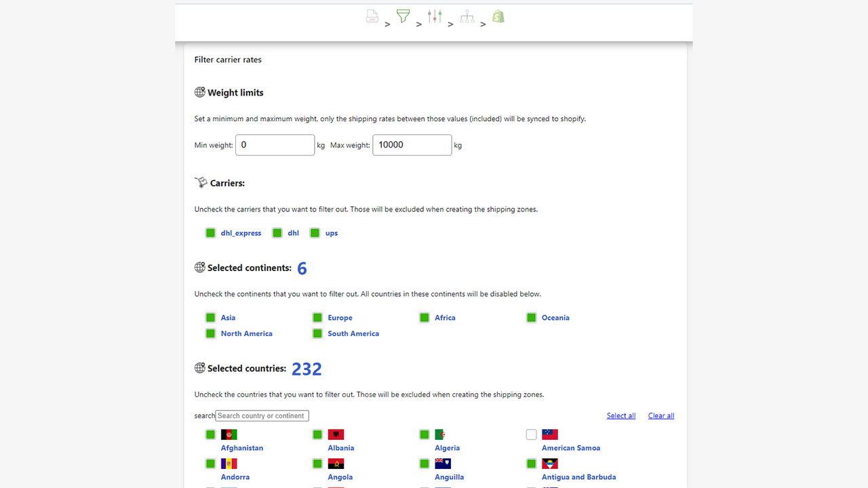Click the ups label text
Screen dimensions: 868x488
(332, 233)
